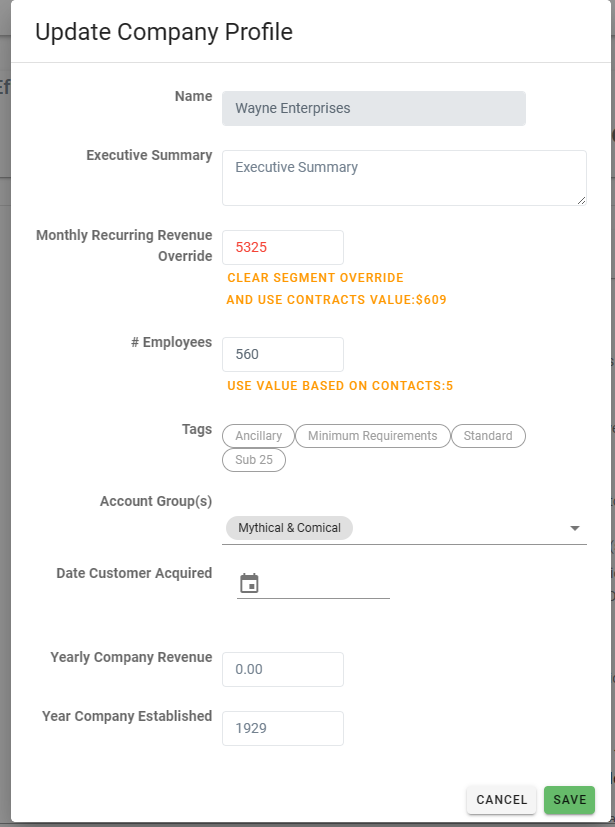Click the Name field Wayne Enterprises
Screen dimensions: 615x827
click(x=373, y=108)
